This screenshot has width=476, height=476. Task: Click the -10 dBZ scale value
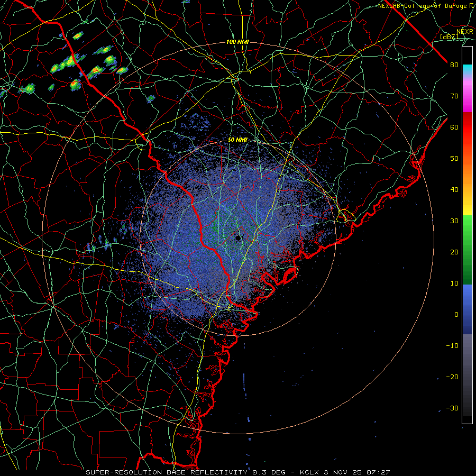(x=452, y=346)
